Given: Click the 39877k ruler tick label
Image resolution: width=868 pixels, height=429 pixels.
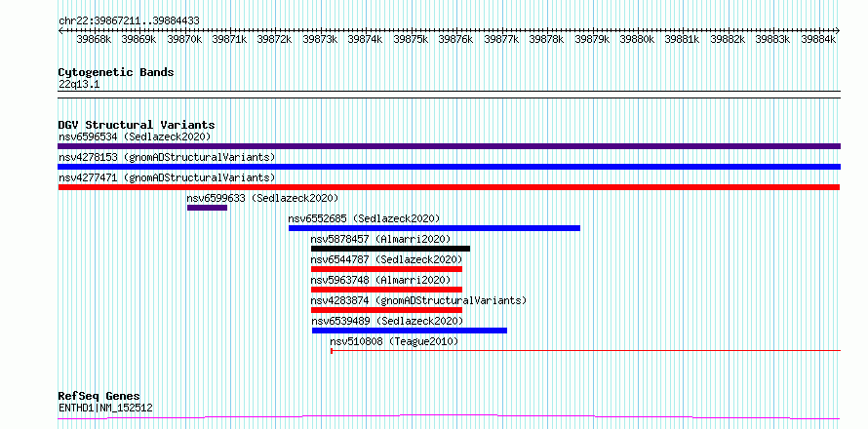Looking at the screenshot, I should pos(501,39).
